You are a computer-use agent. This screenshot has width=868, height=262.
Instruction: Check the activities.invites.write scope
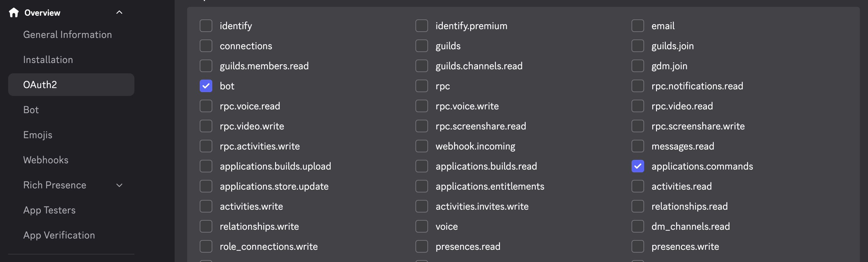pos(421,206)
